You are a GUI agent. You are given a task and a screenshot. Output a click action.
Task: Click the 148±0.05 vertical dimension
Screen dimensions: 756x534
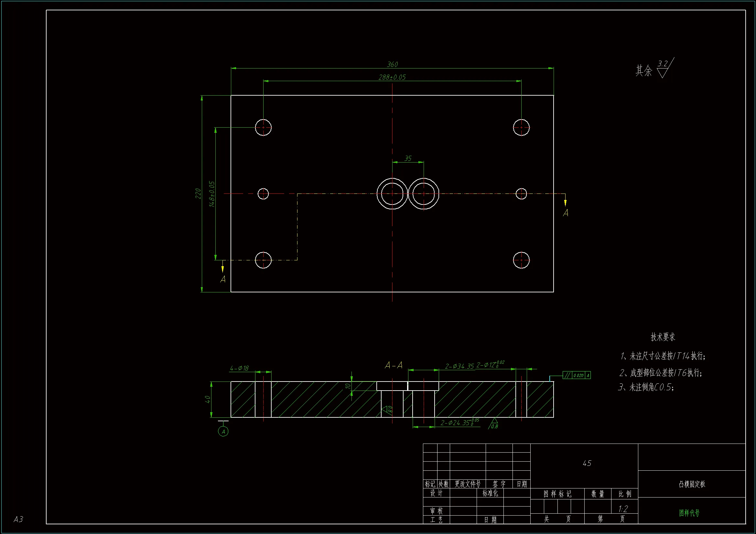[x=212, y=194]
